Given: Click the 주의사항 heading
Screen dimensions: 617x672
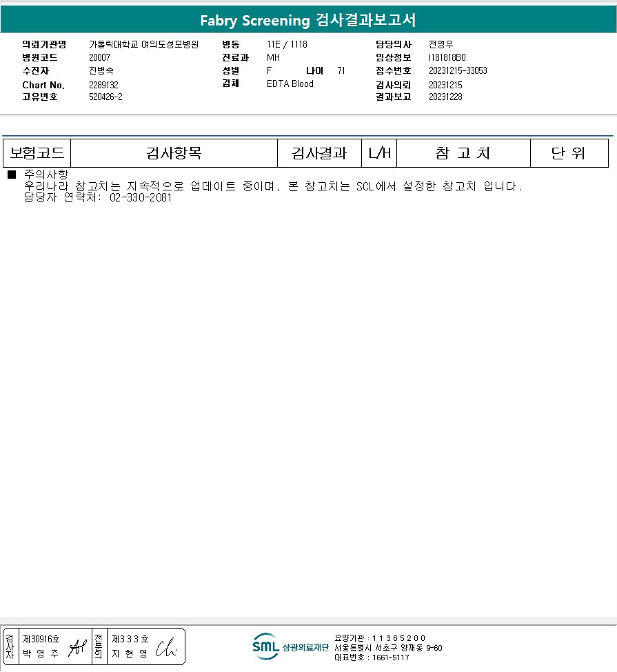Looking at the screenshot, I should click(46, 174).
